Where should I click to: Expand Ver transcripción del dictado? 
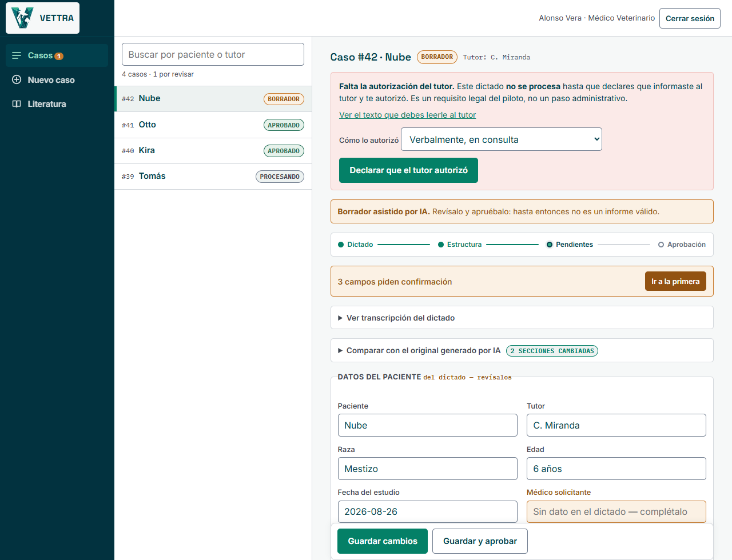(522, 318)
